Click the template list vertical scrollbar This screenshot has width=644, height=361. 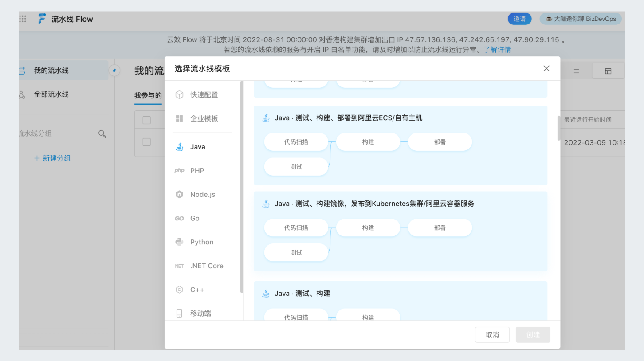pyautogui.click(x=559, y=128)
